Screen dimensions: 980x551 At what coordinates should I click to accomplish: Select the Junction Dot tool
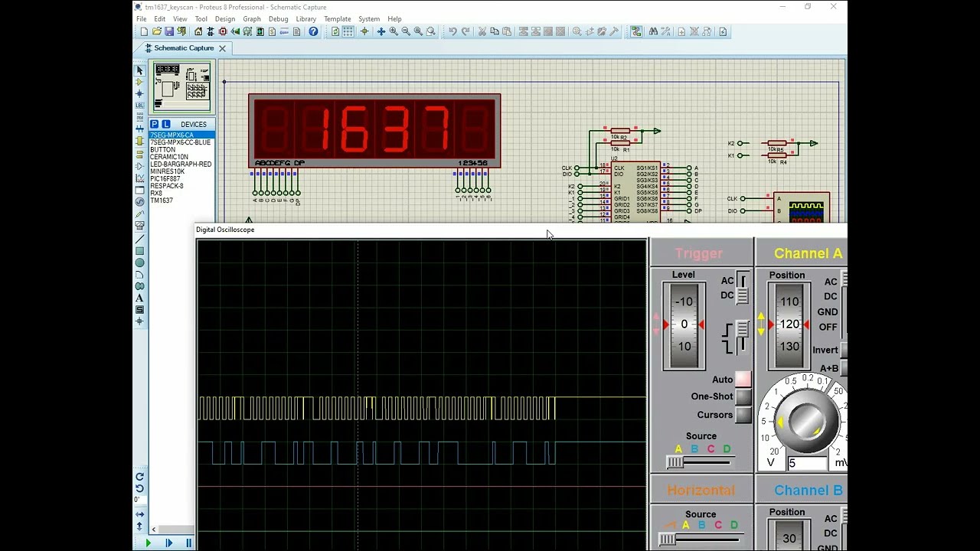[139, 93]
